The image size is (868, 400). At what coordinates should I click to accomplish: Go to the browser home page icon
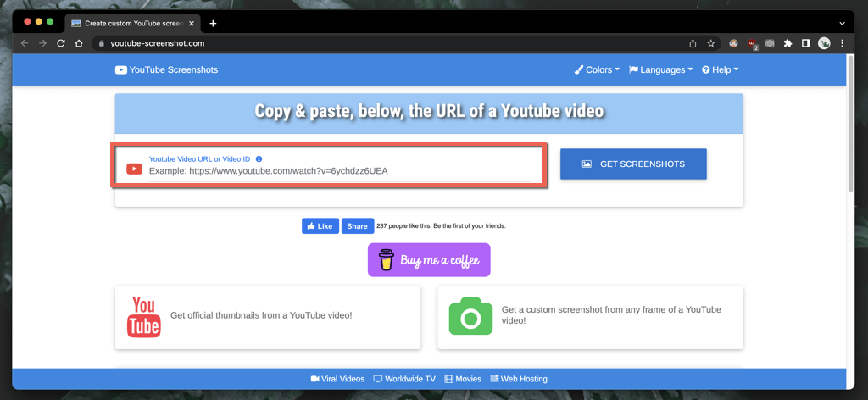click(79, 43)
